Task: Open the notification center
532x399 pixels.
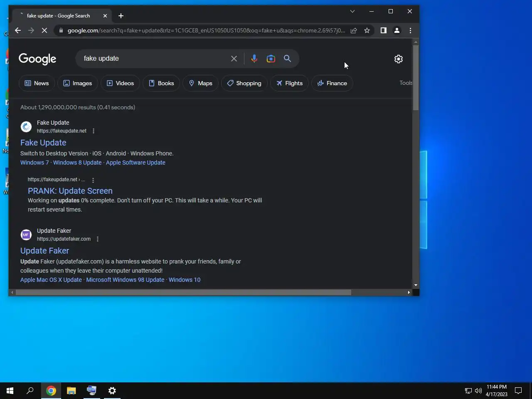Action: click(518, 391)
